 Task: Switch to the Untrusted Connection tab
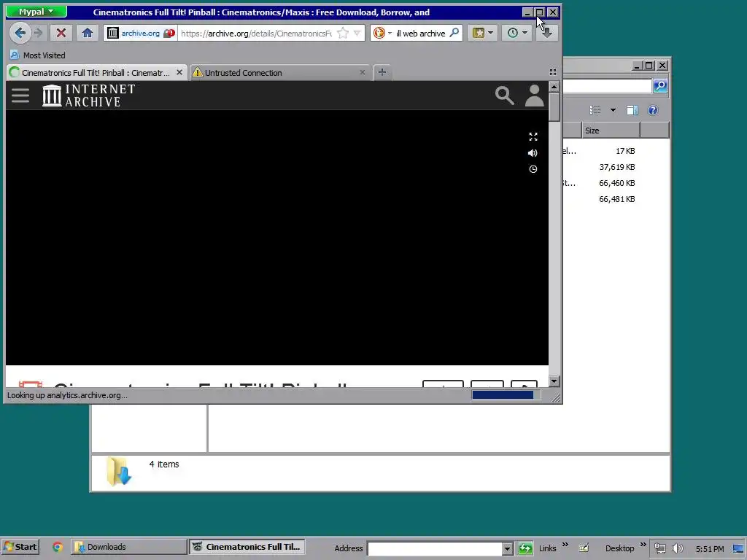(x=243, y=72)
